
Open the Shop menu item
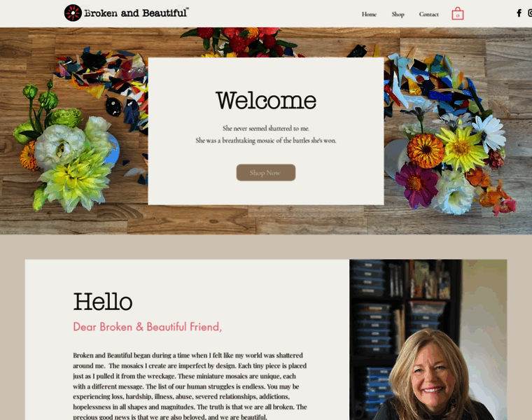[398, 14]
